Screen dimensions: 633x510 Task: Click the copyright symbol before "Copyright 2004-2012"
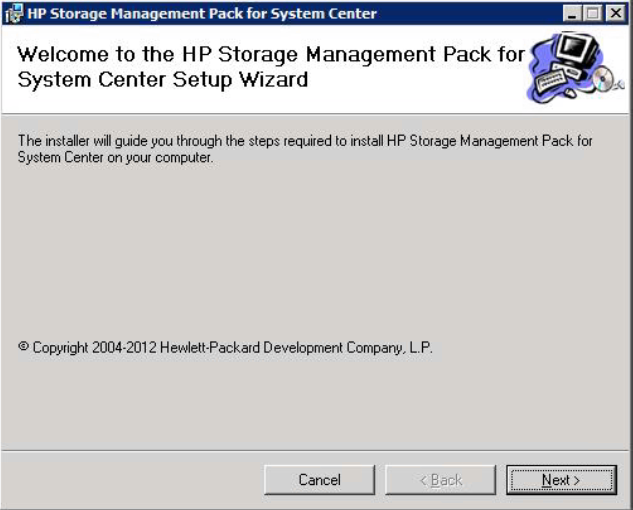(x=24, y=348)
